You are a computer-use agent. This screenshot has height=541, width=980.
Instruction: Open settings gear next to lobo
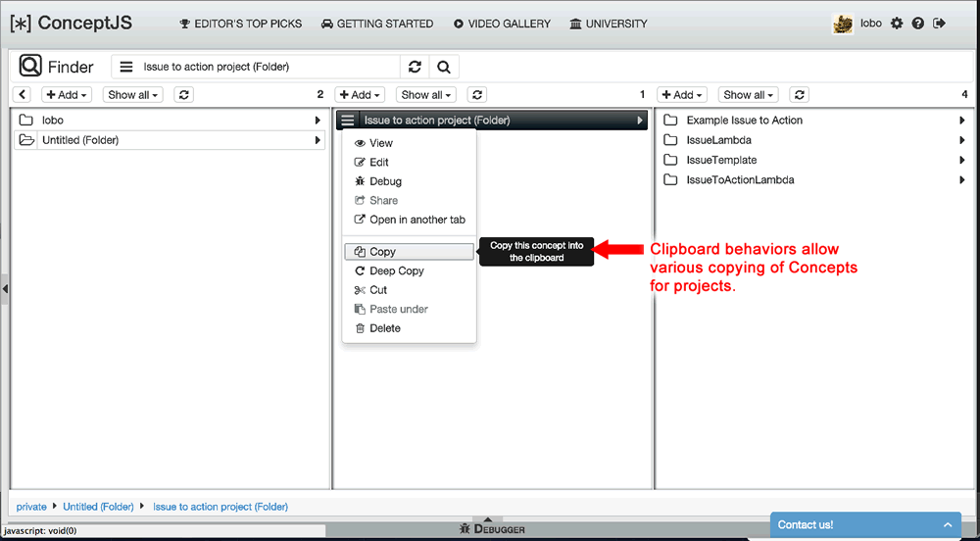tap(897, 24)
